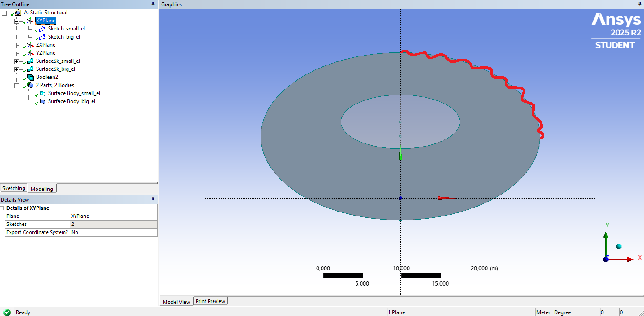Select SurfaceSk_big_el in the tree
Viewport: 644px width, 316px height.
[55, 69]
